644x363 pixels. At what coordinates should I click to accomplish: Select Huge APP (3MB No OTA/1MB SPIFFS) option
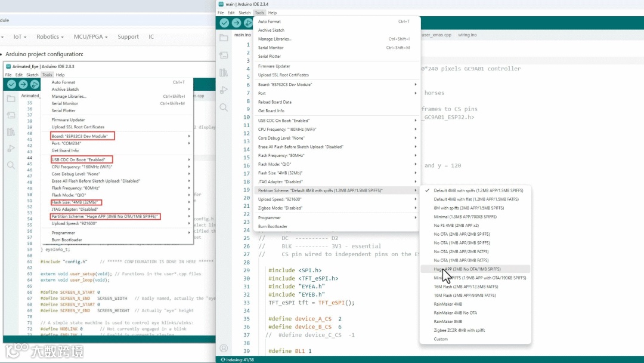point(475,269)
